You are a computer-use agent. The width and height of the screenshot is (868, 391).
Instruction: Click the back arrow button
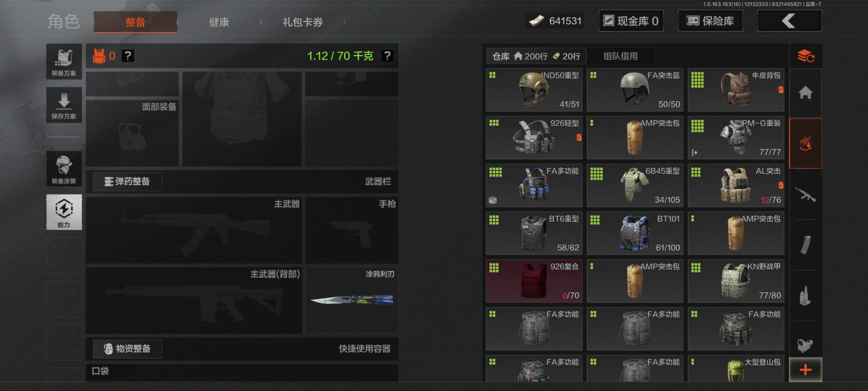point(789,21)
